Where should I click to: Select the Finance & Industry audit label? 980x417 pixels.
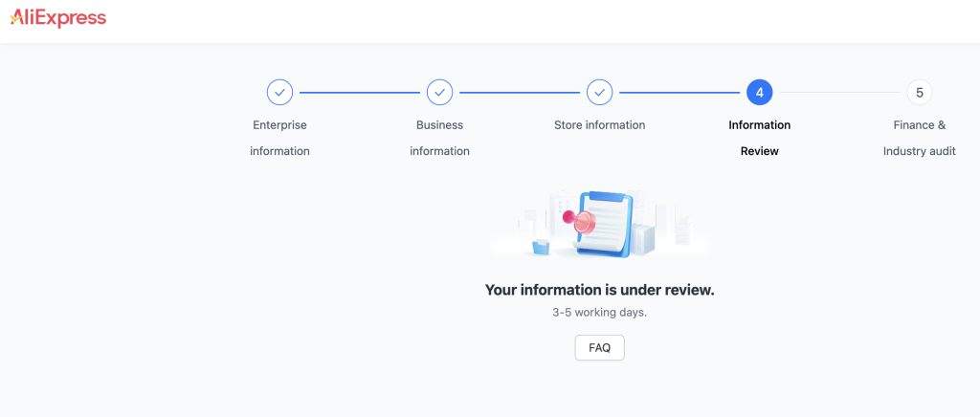920,138
